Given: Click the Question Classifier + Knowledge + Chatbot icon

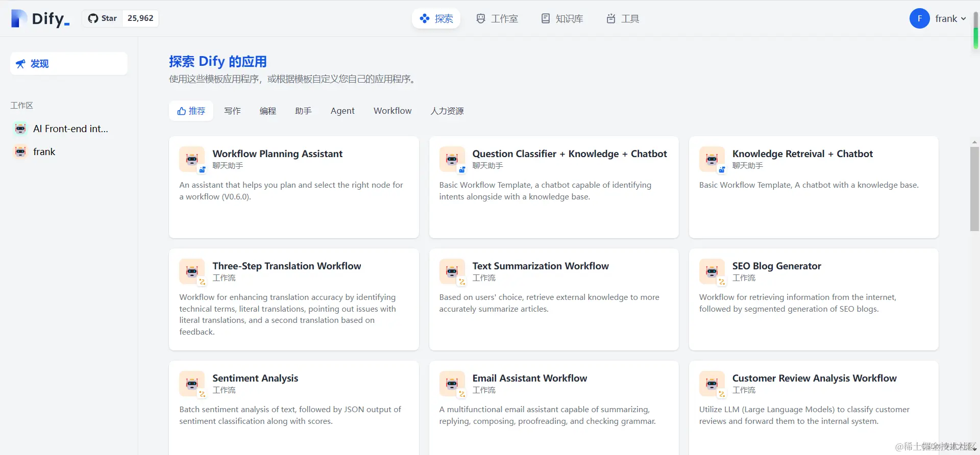Looking at the screenshot, I should coord(452,159).
